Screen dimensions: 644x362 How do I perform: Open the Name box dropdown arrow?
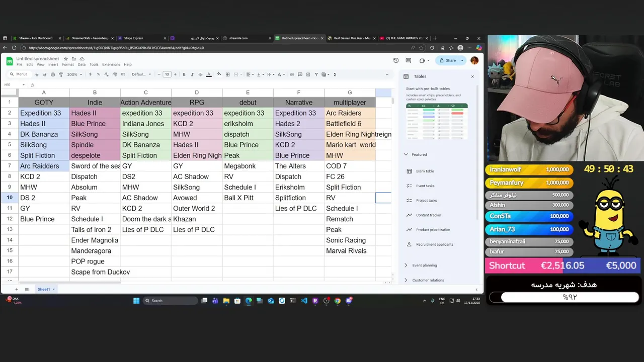[x=23, y=85]
